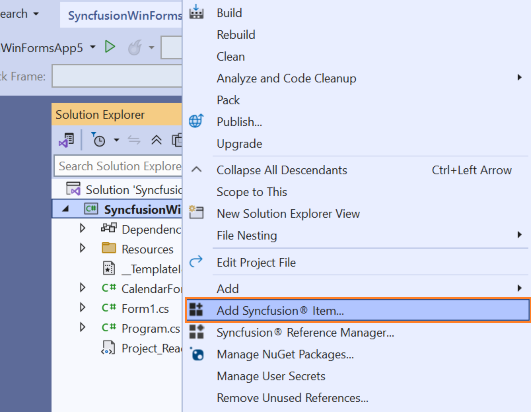531x412 pixels.
Task: Select the Solution 'Syncfusio row
Action: click(117, 189)
